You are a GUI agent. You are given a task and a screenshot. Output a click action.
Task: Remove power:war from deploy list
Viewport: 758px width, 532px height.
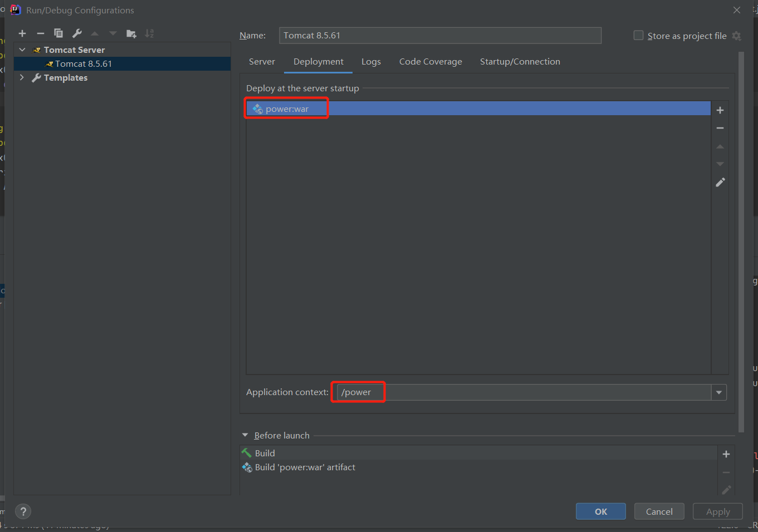click(720, 128)
